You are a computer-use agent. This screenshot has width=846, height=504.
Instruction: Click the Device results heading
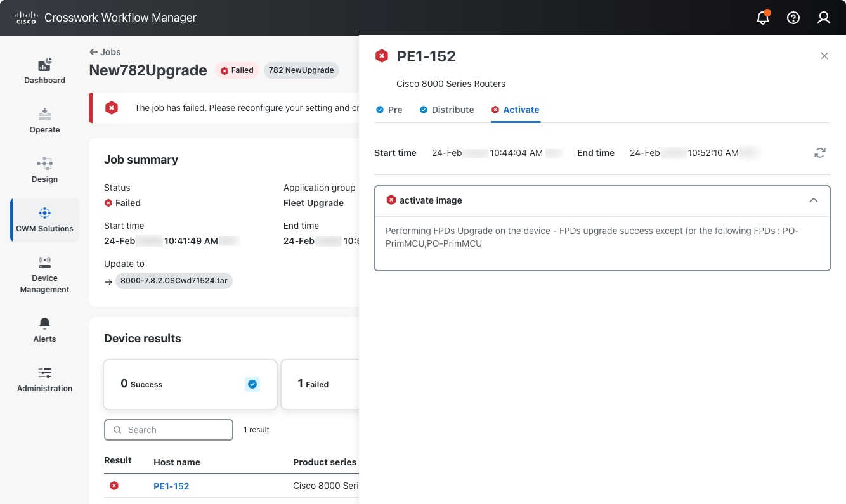pos(143,339)
